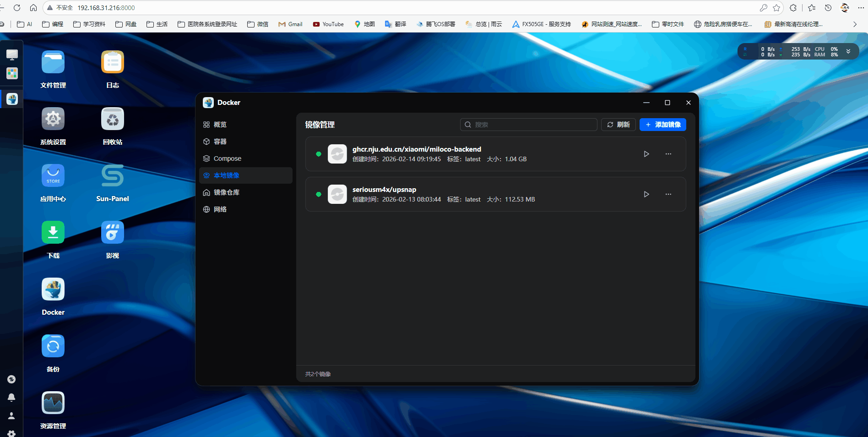The height and width of the screenshot is (437, 868).
Task: Click the round icon above the dock bell
Action: [x=11, y=379]
